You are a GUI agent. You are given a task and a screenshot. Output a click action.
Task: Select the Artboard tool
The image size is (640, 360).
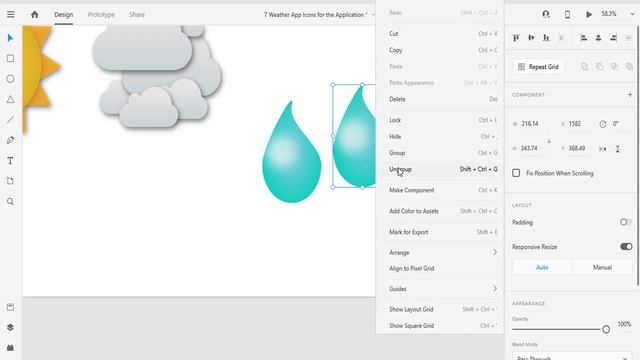pyautogui.click(x=11, y=181)
